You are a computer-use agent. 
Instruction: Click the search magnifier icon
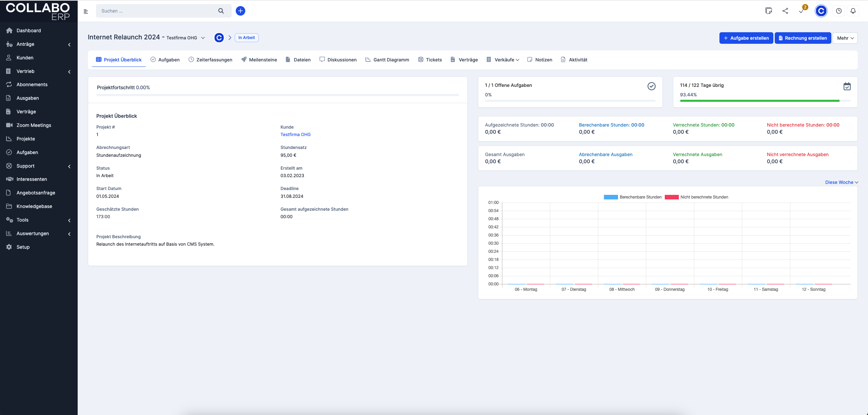221,11
